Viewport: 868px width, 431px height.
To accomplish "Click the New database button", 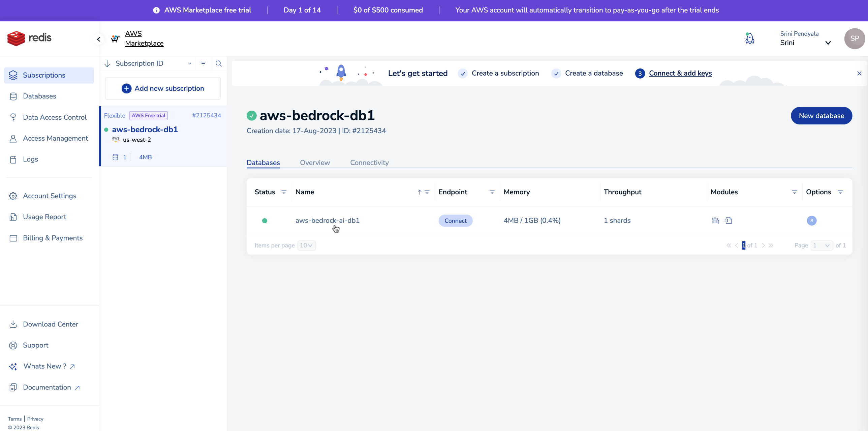I will 821,116.
